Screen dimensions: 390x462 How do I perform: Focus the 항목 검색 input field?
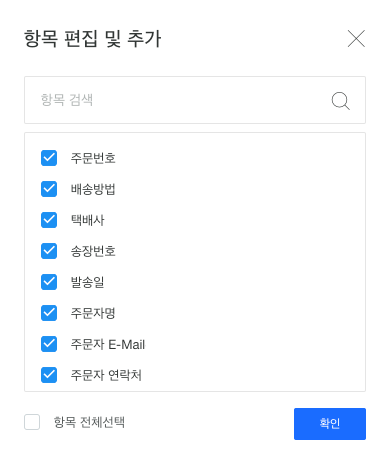(195, 100)
